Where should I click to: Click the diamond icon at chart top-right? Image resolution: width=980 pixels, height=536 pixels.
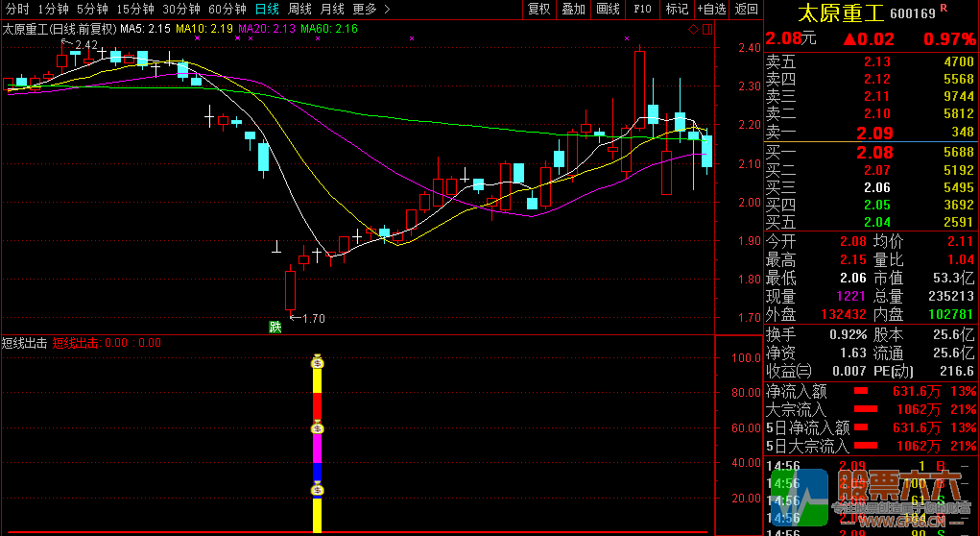click(x=693, y=31)
